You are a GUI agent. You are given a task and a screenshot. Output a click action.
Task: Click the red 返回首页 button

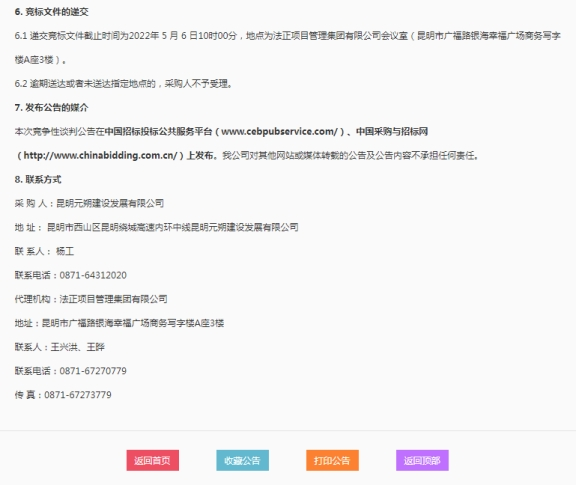coord(152,460)
